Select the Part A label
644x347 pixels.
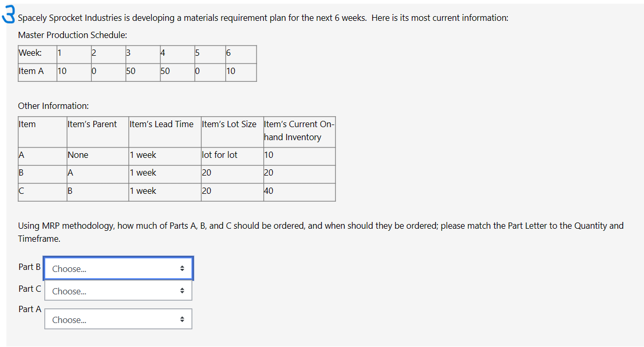coord(29,309)
